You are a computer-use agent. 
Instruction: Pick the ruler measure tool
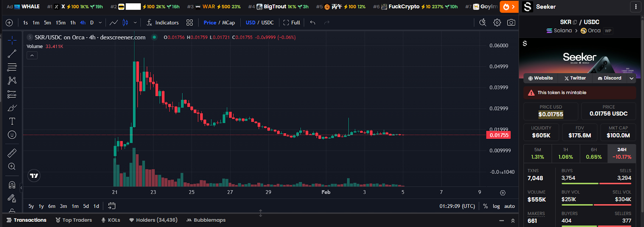click(12, 153)
